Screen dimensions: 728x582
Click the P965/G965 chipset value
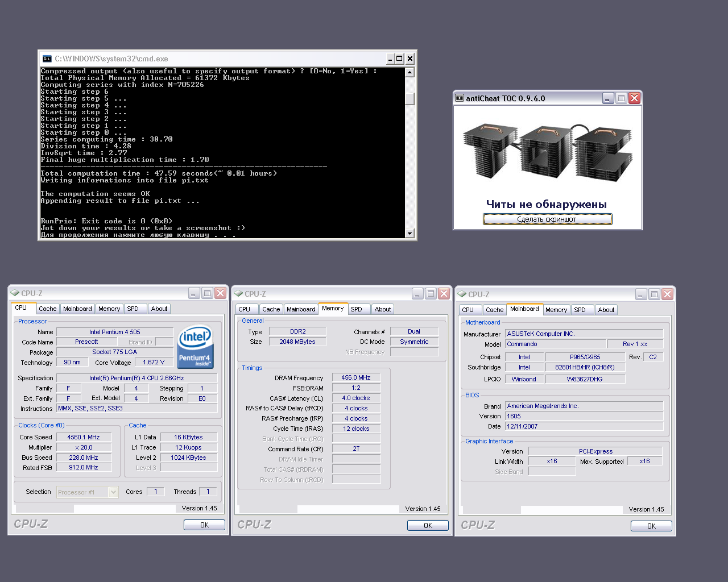coord(585,357)
